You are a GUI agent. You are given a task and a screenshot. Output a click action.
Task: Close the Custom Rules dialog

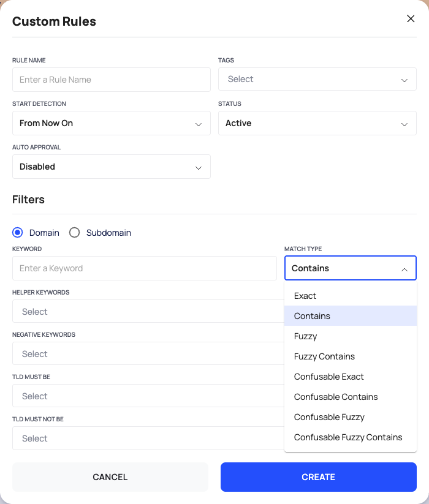pyautogui.click(x=411, y=18)
